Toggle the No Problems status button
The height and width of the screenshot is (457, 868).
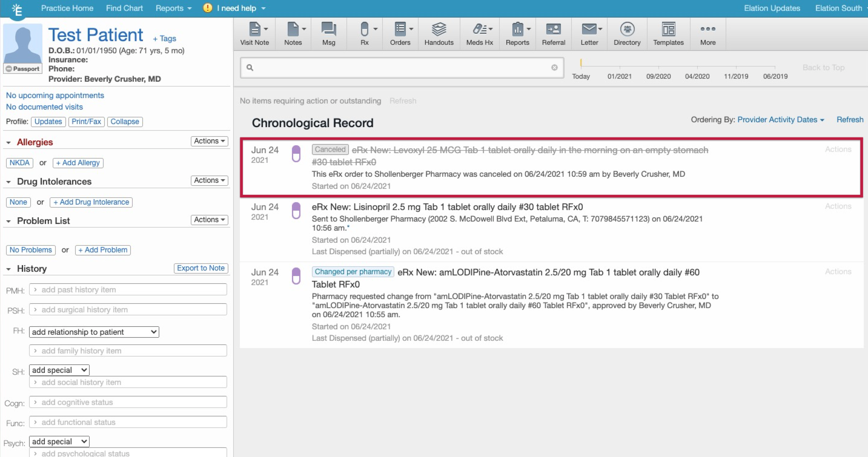point(30,250)
